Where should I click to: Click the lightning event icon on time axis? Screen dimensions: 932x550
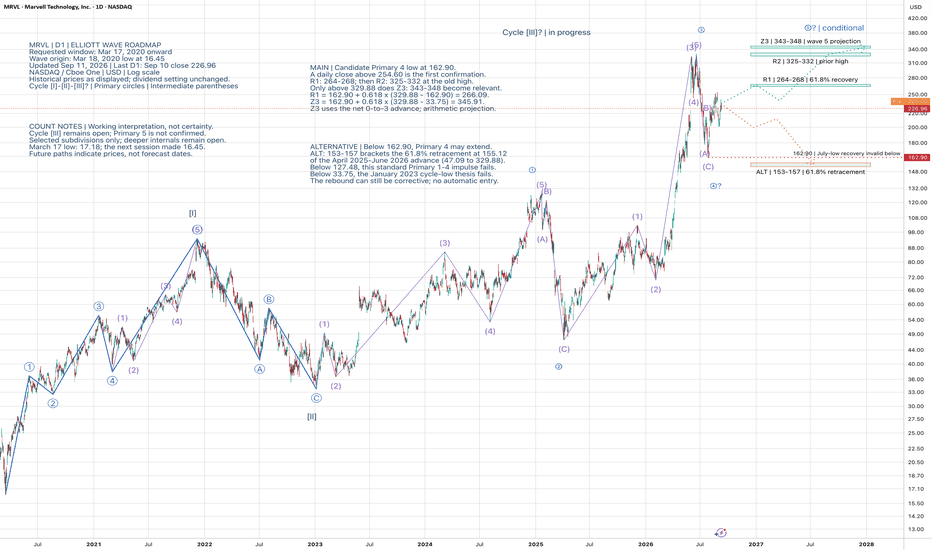click(x=721, y=532)
